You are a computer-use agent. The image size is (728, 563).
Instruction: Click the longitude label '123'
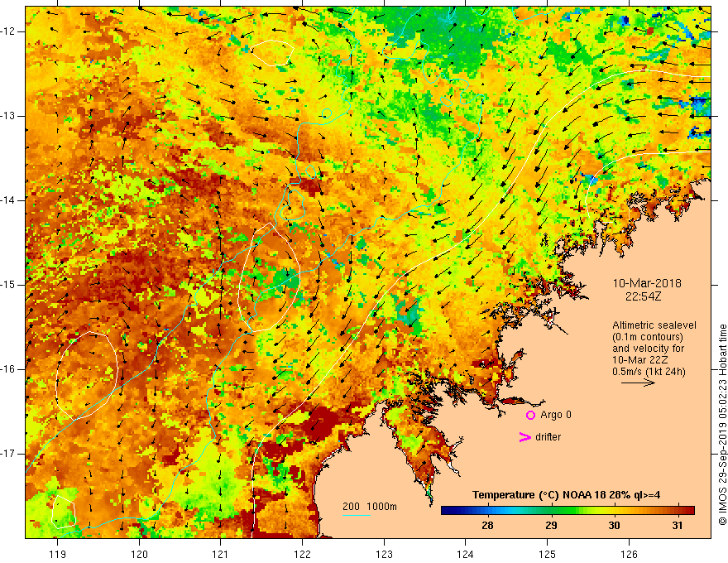384,554
